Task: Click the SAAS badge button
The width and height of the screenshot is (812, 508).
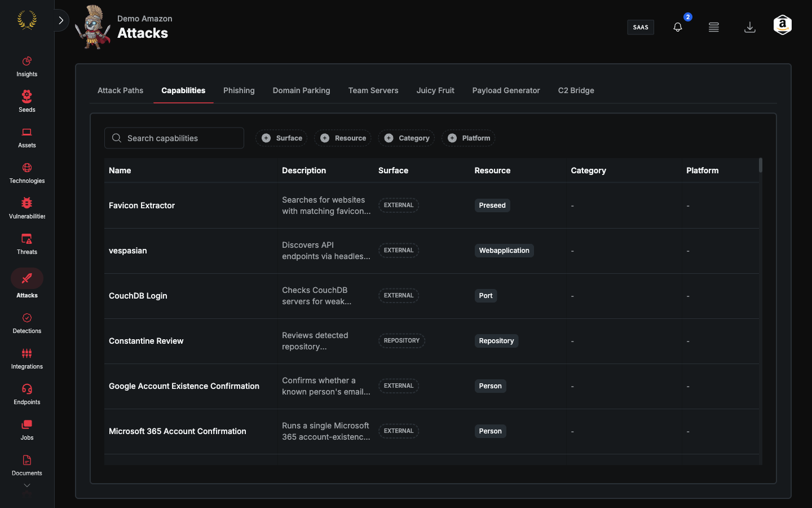Action: [641, 27]
